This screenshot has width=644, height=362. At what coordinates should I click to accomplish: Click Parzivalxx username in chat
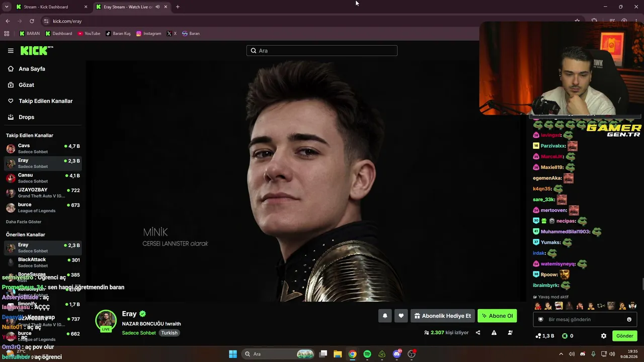click(x=553, y=146)
